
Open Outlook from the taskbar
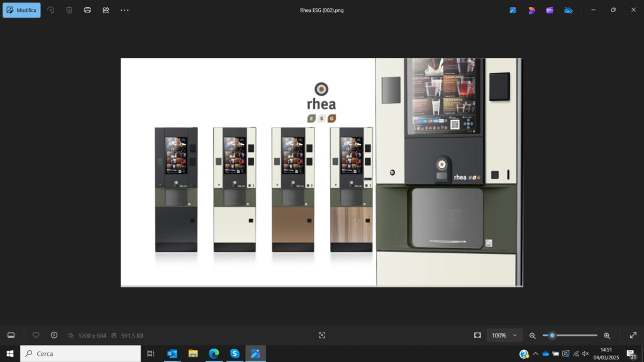tap(172, 353)
